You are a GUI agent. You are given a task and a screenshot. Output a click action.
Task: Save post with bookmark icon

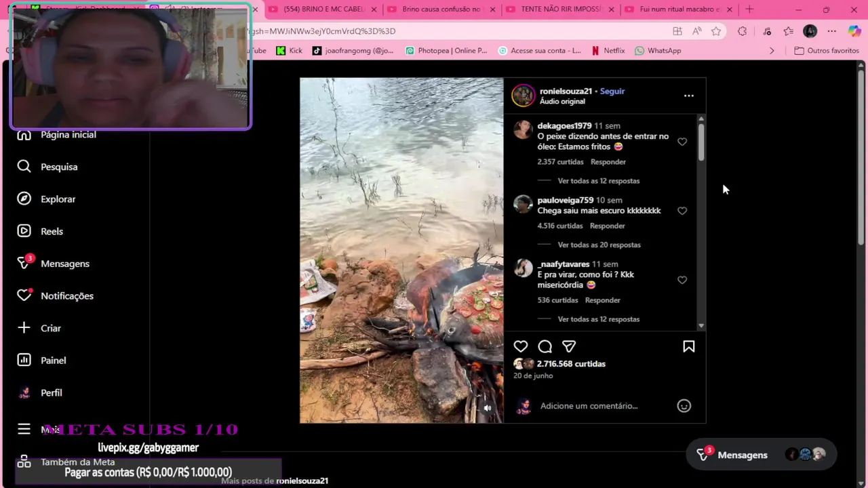[688, 346]
